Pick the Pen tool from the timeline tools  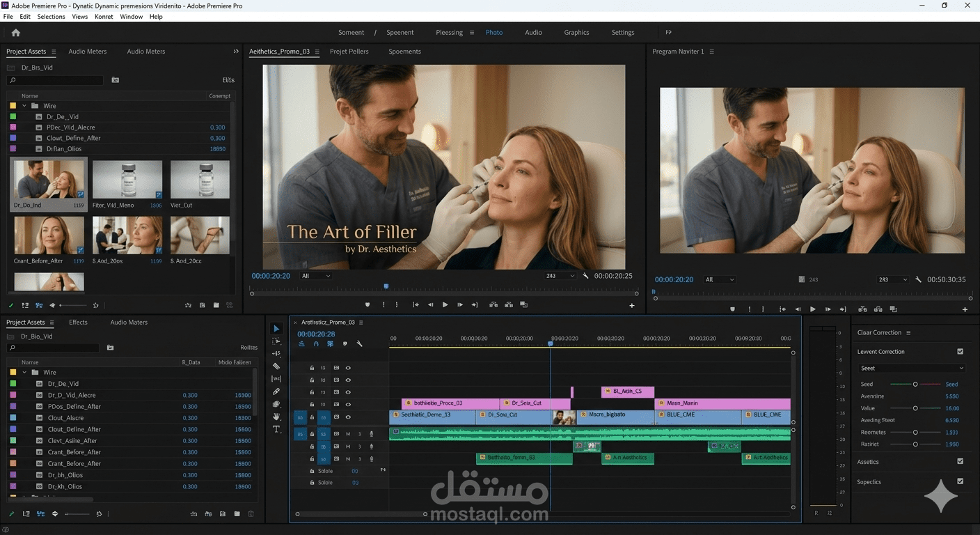point(276,390)
